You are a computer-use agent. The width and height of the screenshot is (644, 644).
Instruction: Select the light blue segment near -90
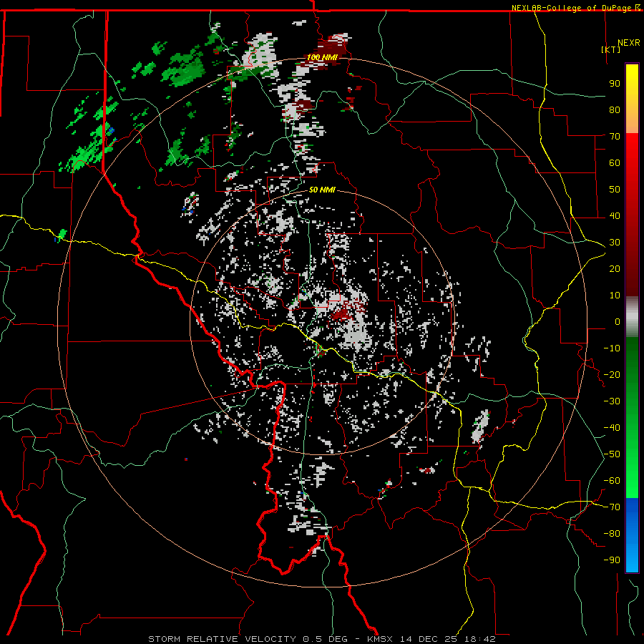(x=632, y=559)
